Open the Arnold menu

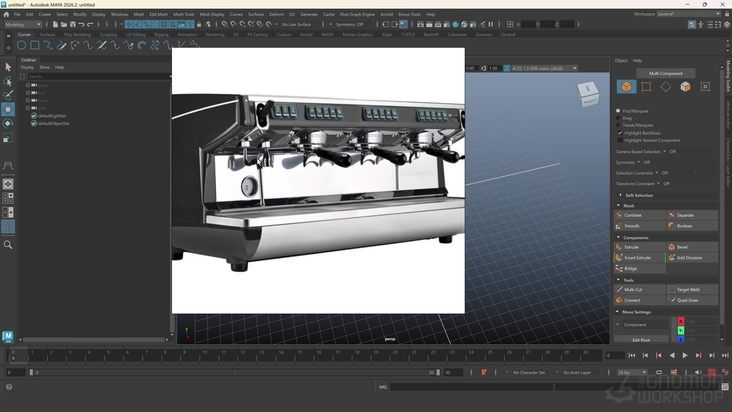[386, 14]
